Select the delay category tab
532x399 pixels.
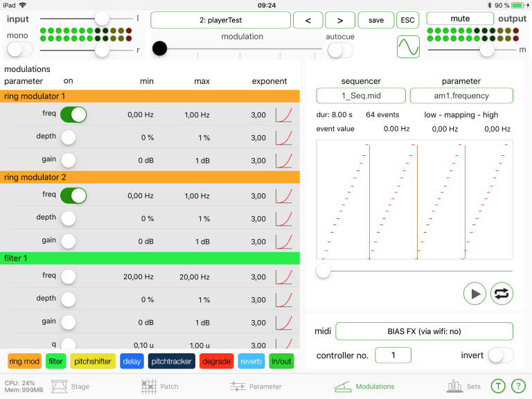tap(132, 362)
